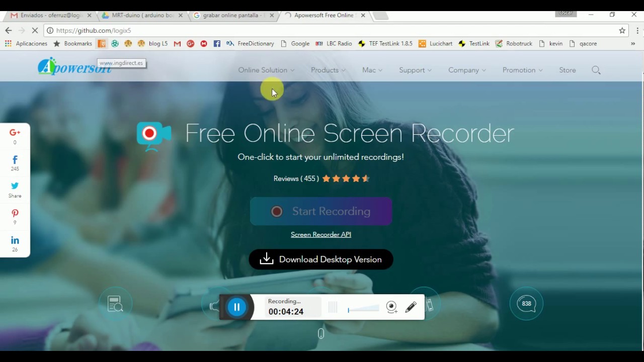Open the Robotruck bookmark
The height and width of the screenshot is (362, 644).
coord(514,44)
